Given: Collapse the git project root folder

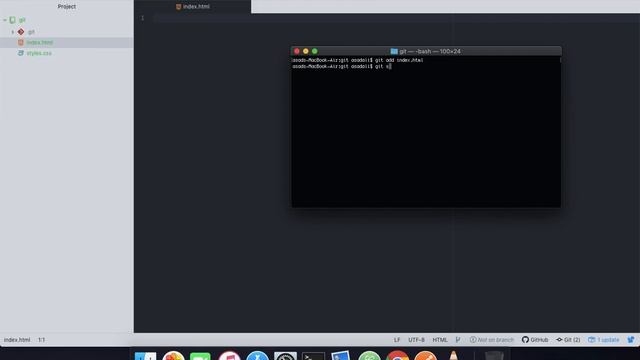Looking at the screenshot, I should (5, 20).
